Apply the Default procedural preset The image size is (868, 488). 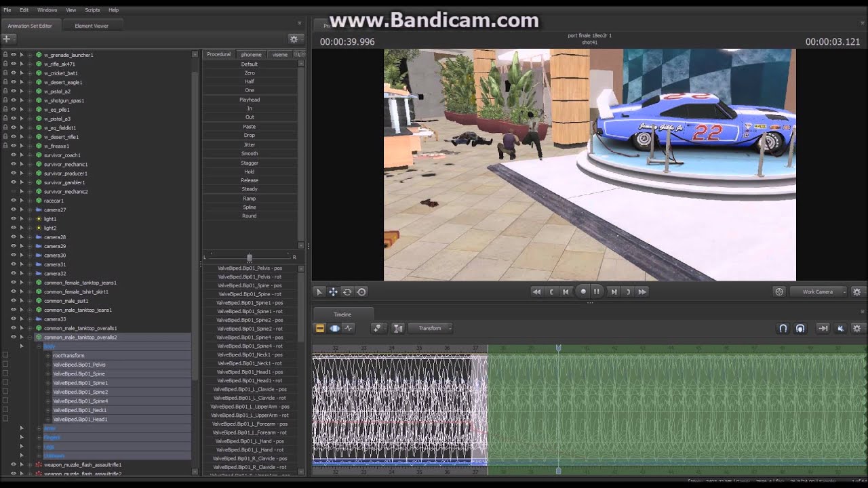(250, 64)
